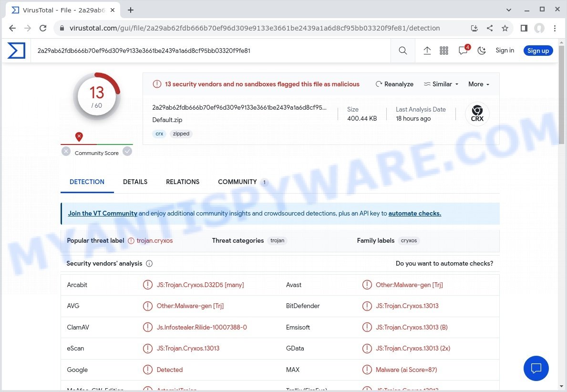Click the upload file icon
The image size is (567, 392).
(427, 51)
